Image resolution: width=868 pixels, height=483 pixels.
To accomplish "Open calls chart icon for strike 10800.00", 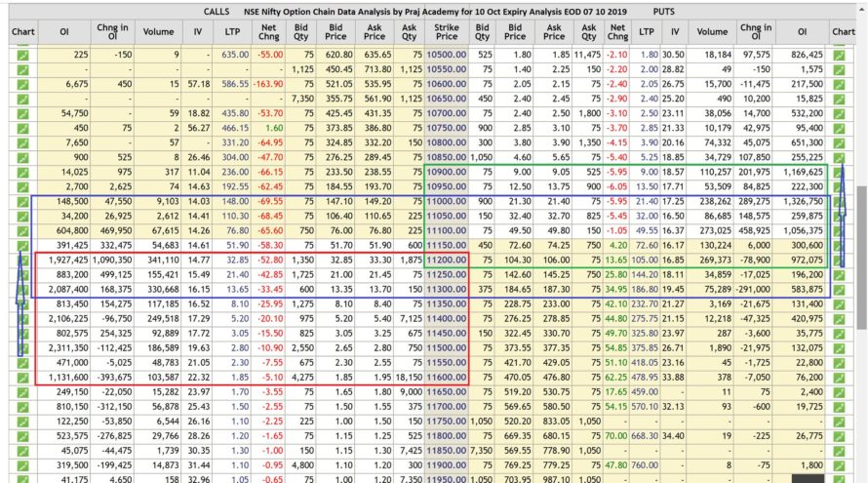I will click(22, 143).
